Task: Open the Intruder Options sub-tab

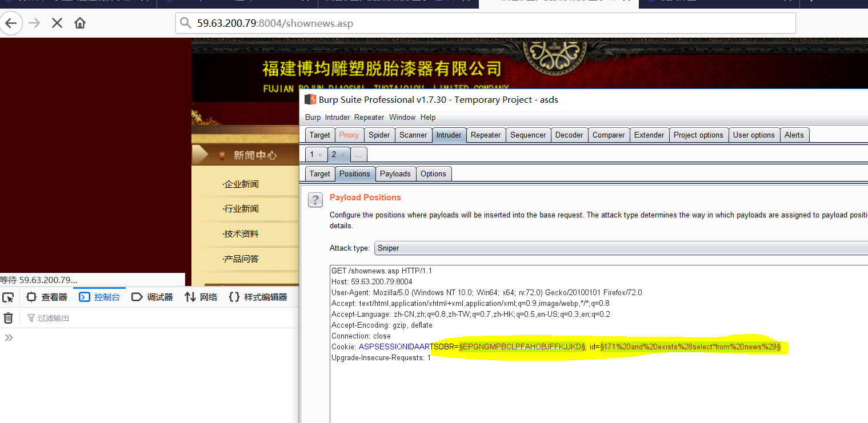Action: [433, 174]
